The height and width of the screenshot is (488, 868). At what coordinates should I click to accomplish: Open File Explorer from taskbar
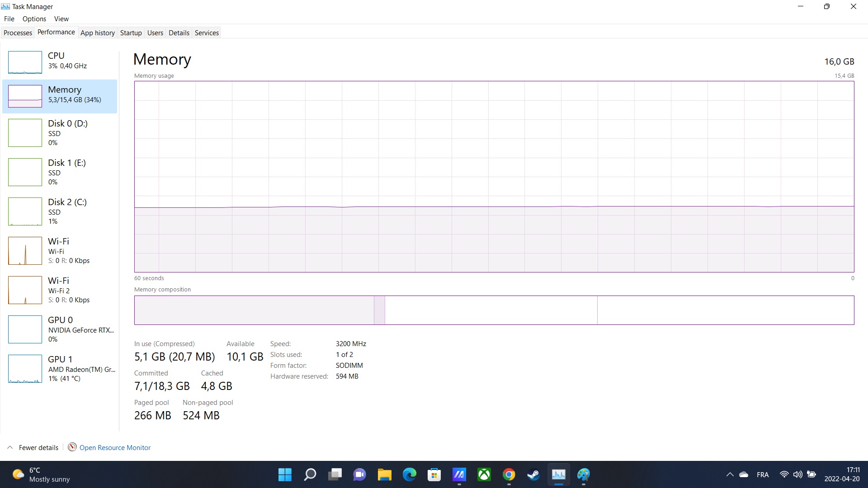click(x=385, y=474)
